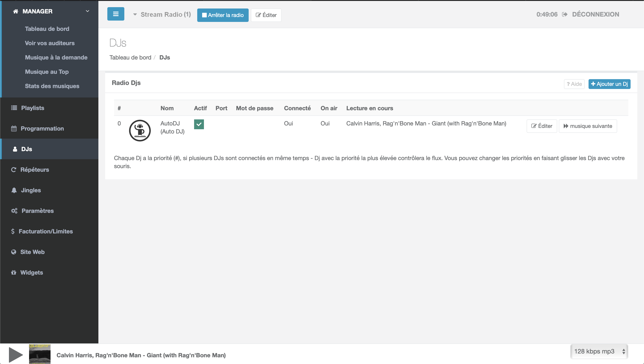Click the Nom column header
The height and width of the screenshot is (364, 644).
(167, 108)
